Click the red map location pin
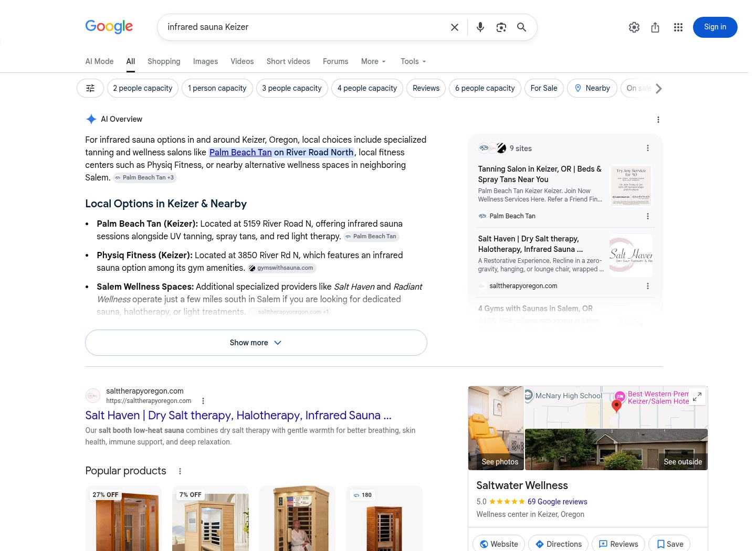 pyautogui.click(x=617, y=406)
